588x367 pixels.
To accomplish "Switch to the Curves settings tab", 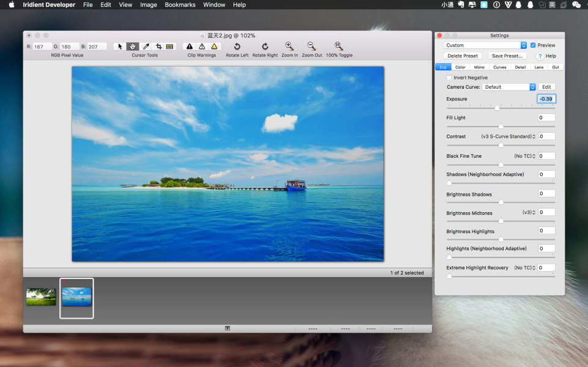I will 499,67.
